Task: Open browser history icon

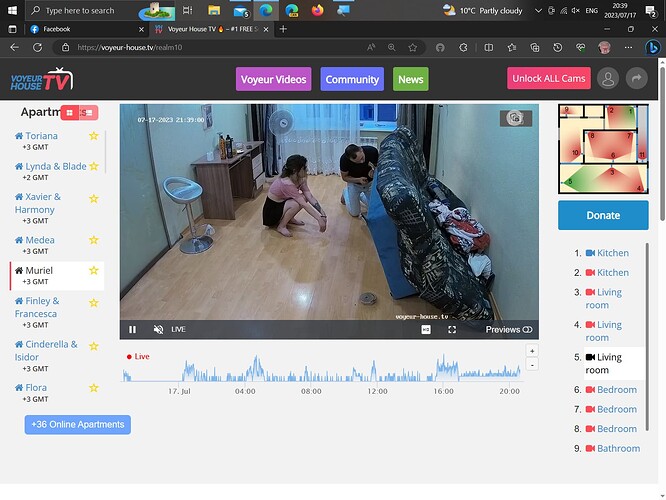Action: (x=558, y=48)
